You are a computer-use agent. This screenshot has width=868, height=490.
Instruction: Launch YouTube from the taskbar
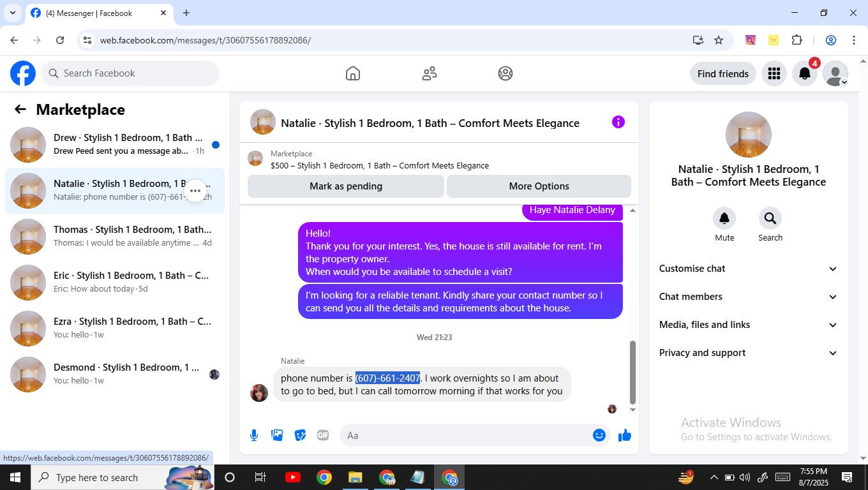tap(293, 477)
